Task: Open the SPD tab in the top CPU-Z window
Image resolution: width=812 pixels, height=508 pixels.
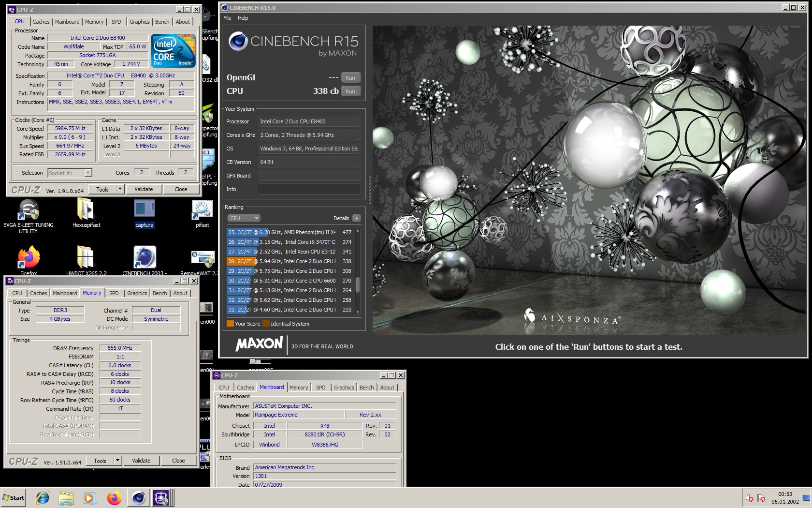Action: pyautogui.click(x=116, y=22)
